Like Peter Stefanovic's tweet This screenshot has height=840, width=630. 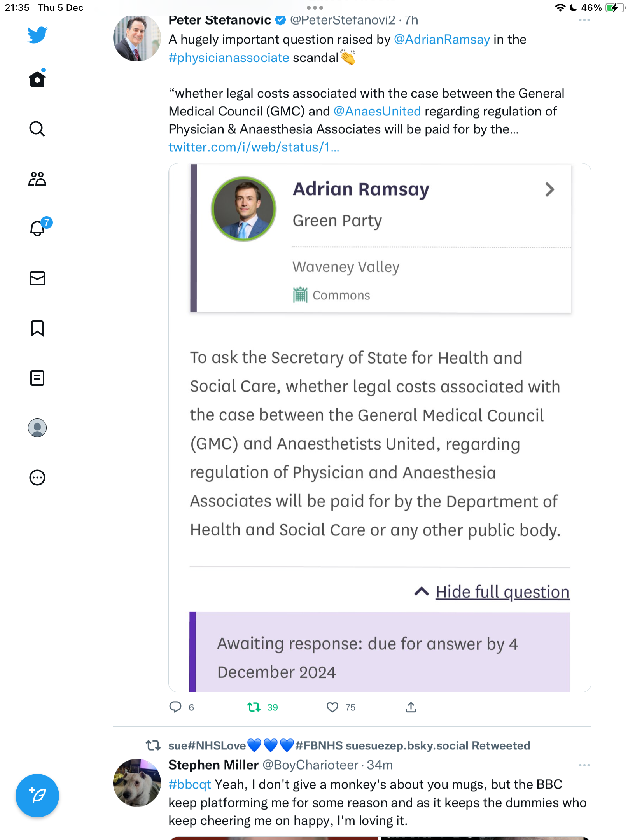(x=332, y=707)
